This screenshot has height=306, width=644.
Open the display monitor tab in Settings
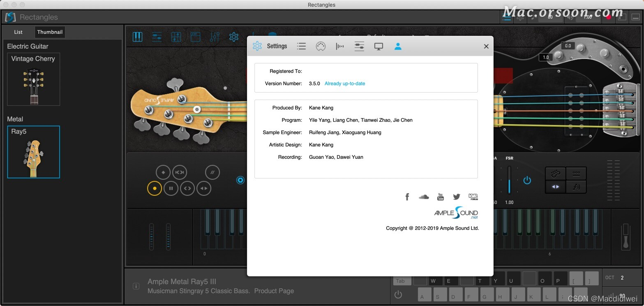379,46
